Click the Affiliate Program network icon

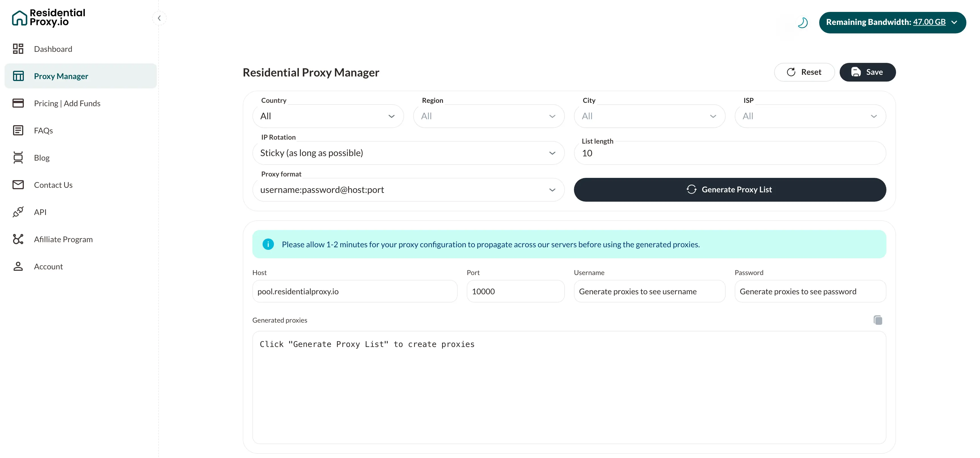tap(18, 239)
